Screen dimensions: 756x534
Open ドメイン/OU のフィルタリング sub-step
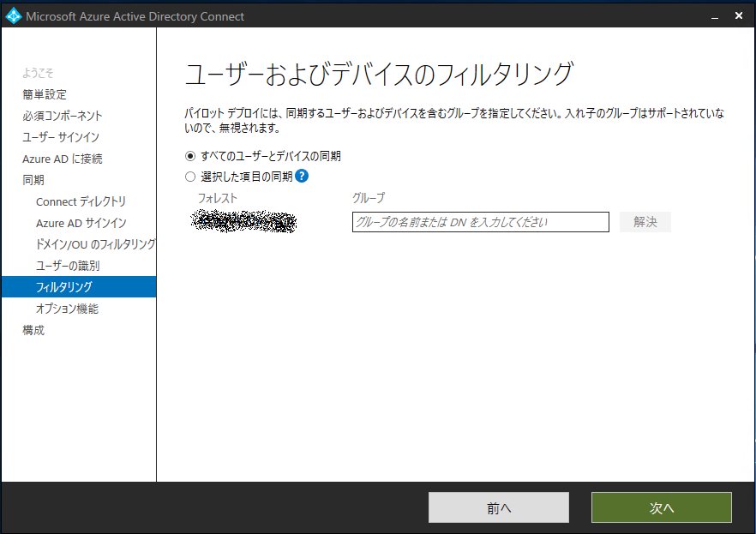[x=95, y=244]
